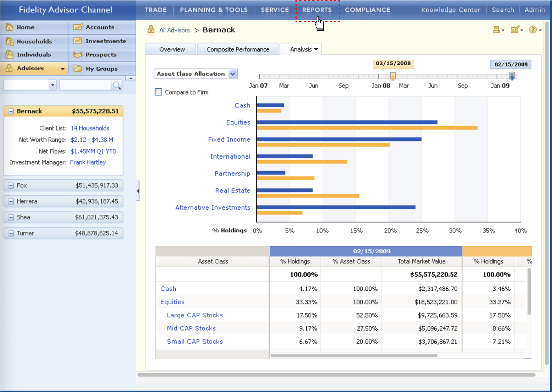Open the Analysis tab dropdown

[x=316, y=49]
